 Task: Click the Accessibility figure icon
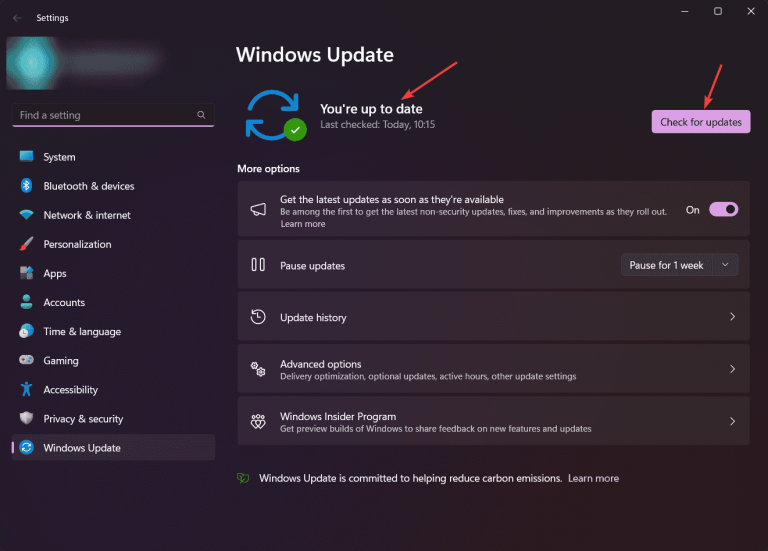pyautogui.click(x=26, y=390)
